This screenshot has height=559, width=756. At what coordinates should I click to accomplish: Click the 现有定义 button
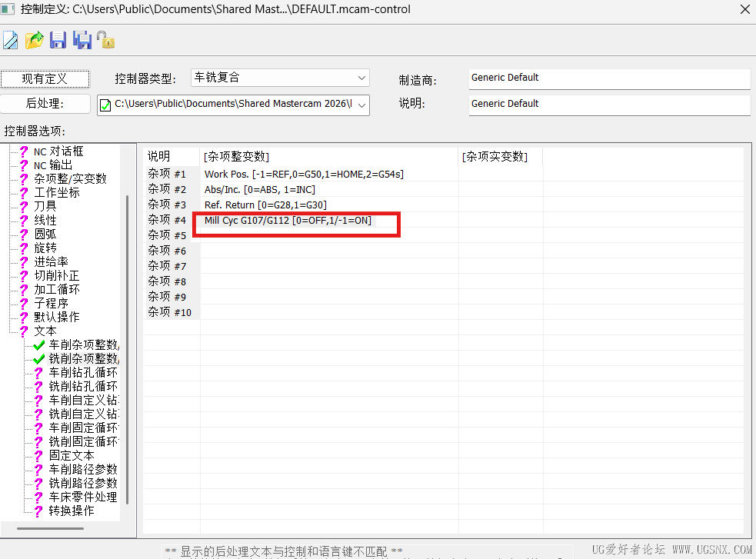pyautogui.click(x=45, y=78)
